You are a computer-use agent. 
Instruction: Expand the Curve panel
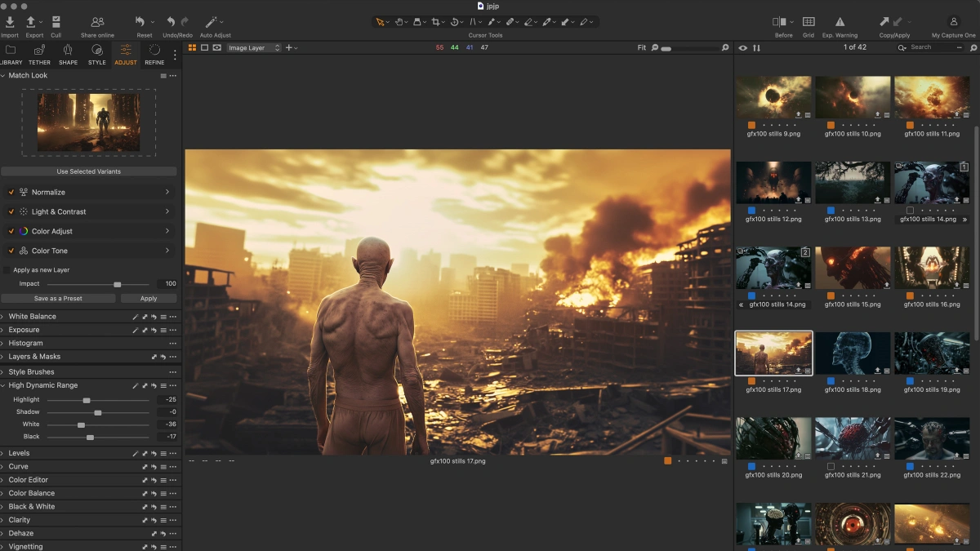coord(2,467)
